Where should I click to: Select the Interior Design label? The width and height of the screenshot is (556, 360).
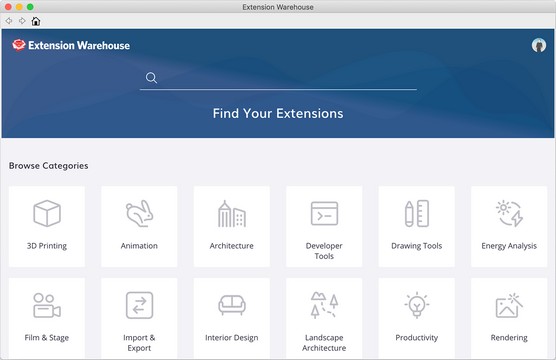[232, 338]
